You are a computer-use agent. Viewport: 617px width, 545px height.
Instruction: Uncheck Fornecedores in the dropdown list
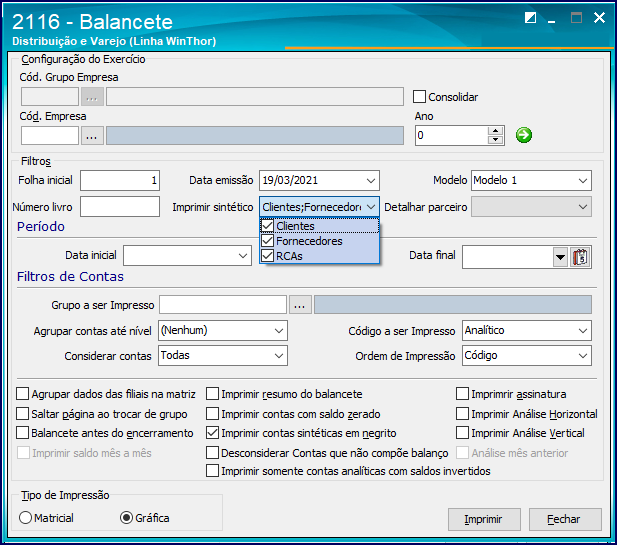[x=268, y=241]
